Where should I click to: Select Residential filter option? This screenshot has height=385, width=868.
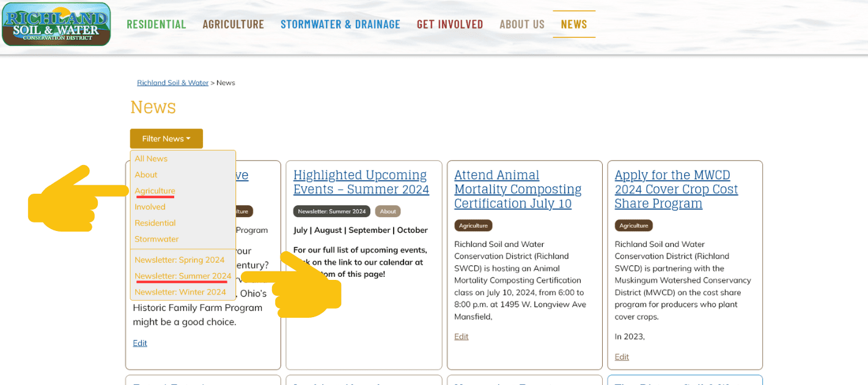(x=155, y=223)
